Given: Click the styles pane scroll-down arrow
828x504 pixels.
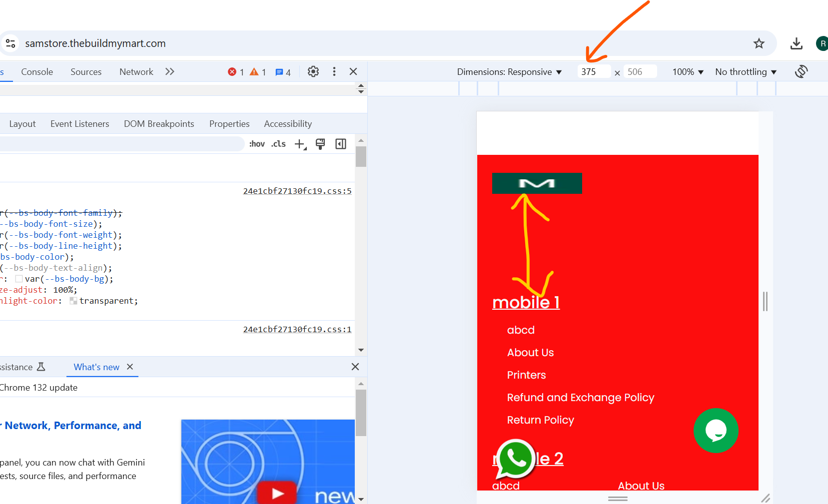Looking at the screenshot, I should coord(361,350).
